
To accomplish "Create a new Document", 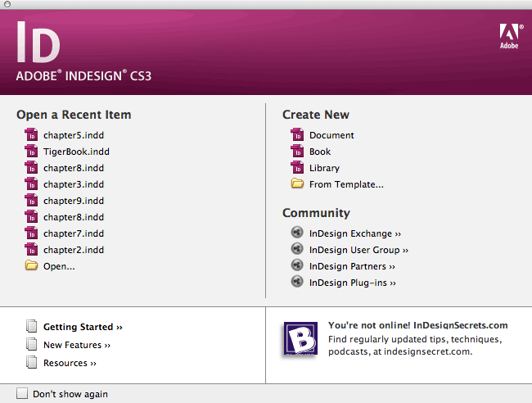I will point(331,135).
